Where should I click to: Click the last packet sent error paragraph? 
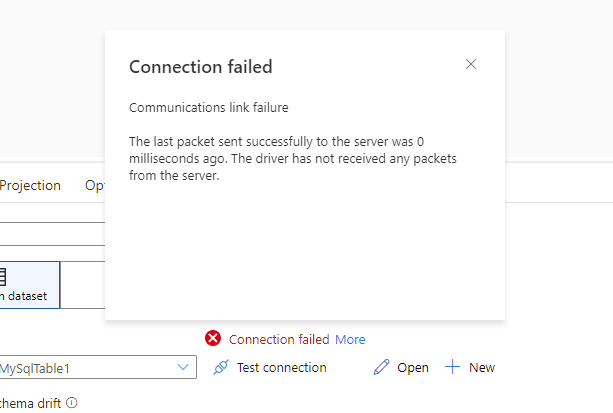coord(293,158)
